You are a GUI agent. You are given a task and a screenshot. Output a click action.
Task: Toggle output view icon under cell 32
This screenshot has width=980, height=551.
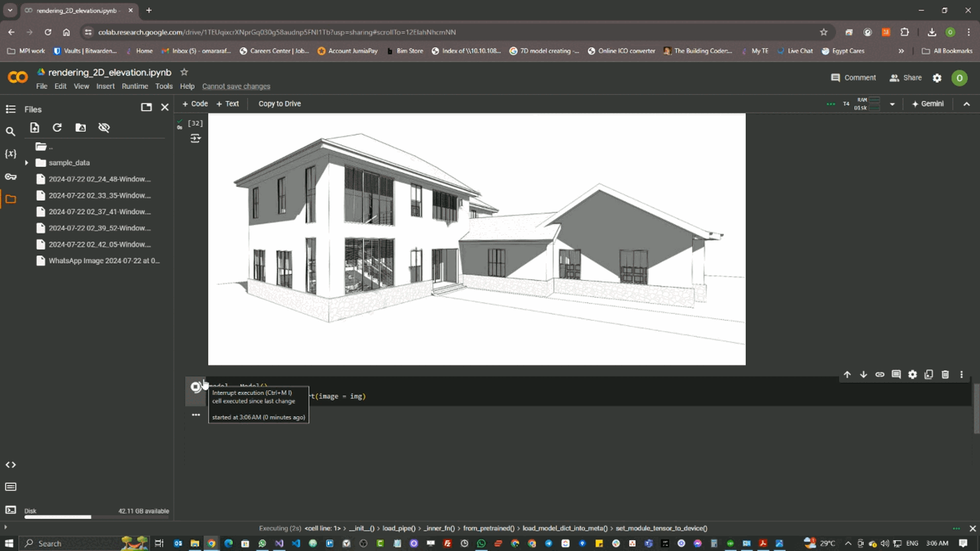pos(195,138)
